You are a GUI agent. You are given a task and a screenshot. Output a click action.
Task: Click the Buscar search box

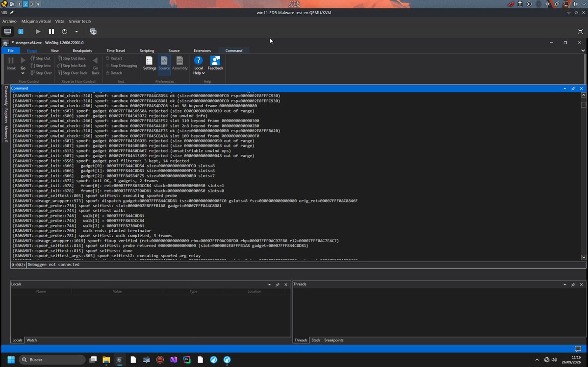coord(52,360)
